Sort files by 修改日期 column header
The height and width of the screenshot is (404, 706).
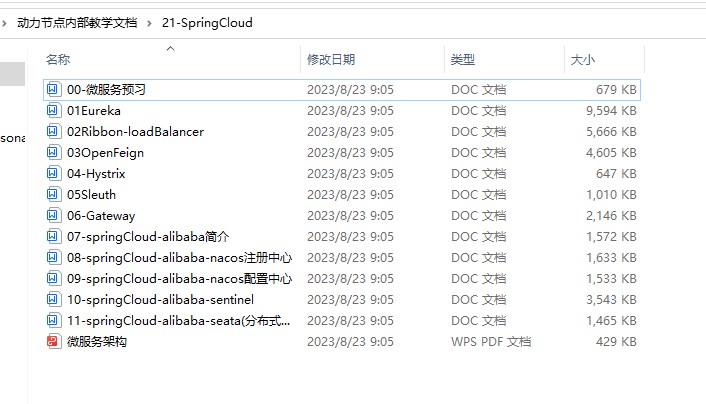(x=331, y=59)
